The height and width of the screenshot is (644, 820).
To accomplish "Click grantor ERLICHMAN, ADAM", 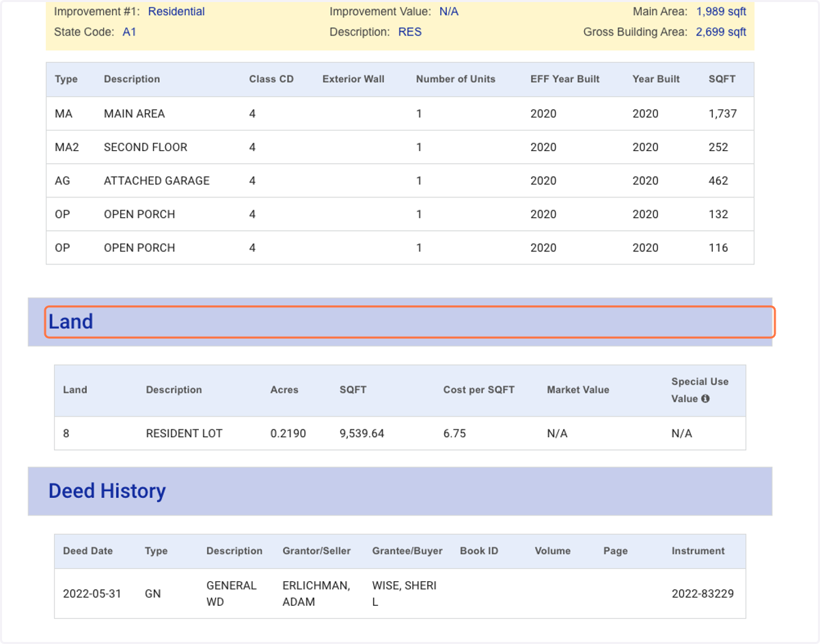I will pos(316,594).
